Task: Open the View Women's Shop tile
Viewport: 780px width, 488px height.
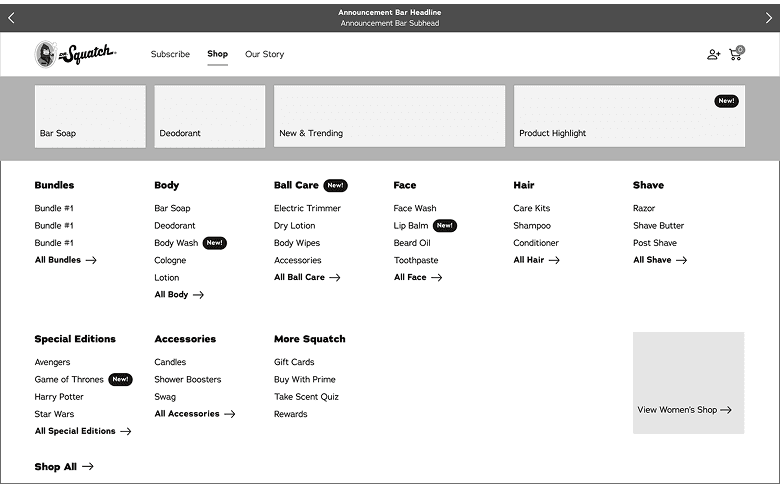Action: point(688,383)
